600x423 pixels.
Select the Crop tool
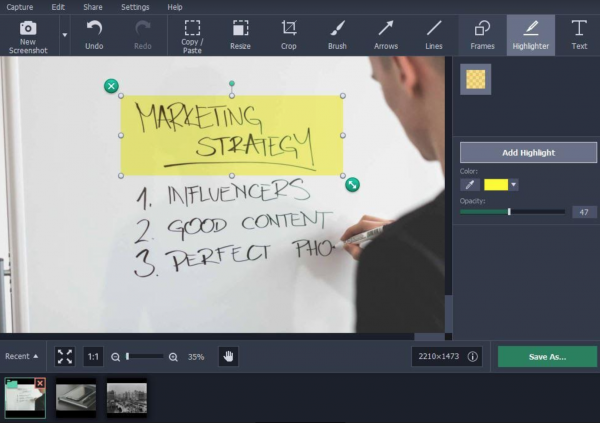pyautogui.click(x=289, y=34)
